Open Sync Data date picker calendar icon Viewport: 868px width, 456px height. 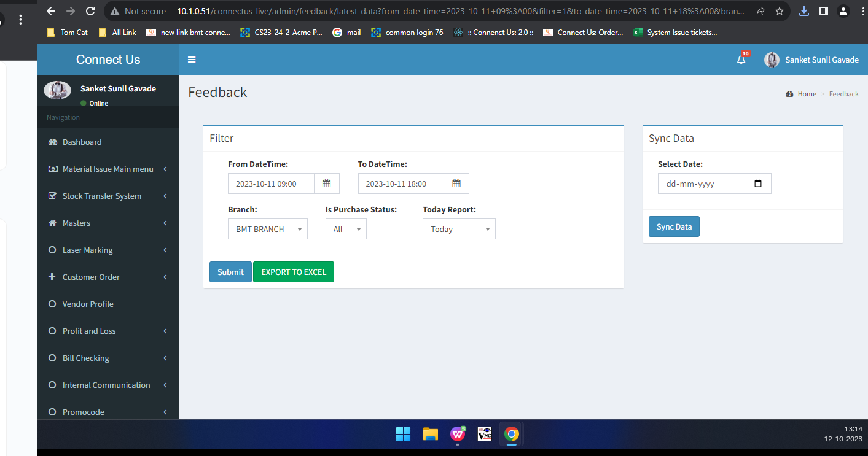(x=757, y=184)
